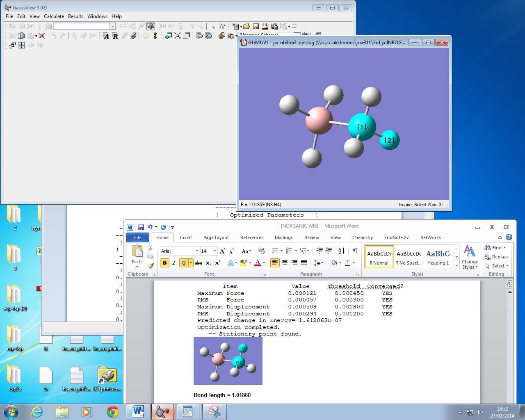Toggle Bold formatting in Word

164,263
